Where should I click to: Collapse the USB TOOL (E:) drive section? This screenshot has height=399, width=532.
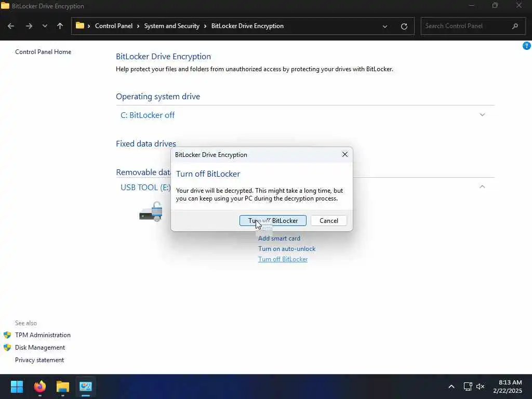(482, 187)
